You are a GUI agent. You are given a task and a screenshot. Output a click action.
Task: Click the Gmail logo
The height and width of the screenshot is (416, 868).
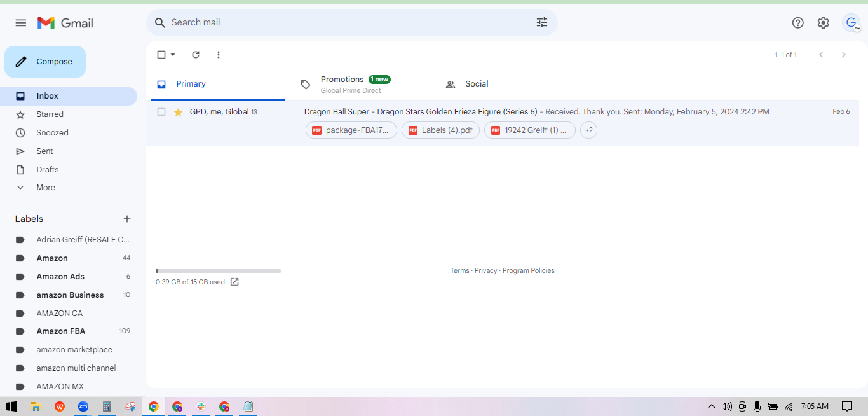65,23
